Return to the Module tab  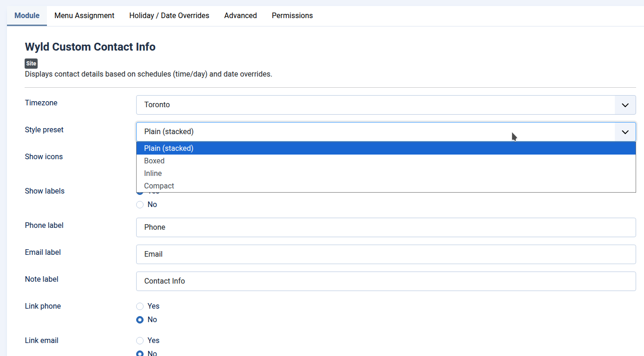click(26, 15)
